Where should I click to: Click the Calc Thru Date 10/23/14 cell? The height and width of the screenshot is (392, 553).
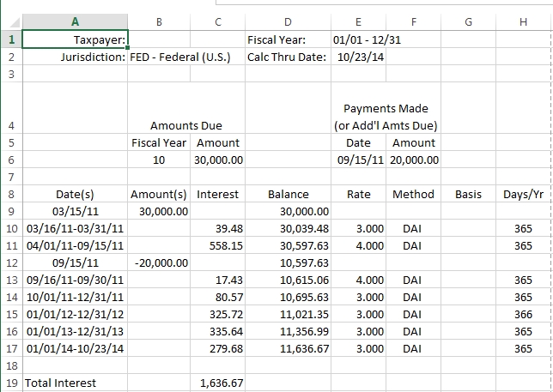pos(358,57)
